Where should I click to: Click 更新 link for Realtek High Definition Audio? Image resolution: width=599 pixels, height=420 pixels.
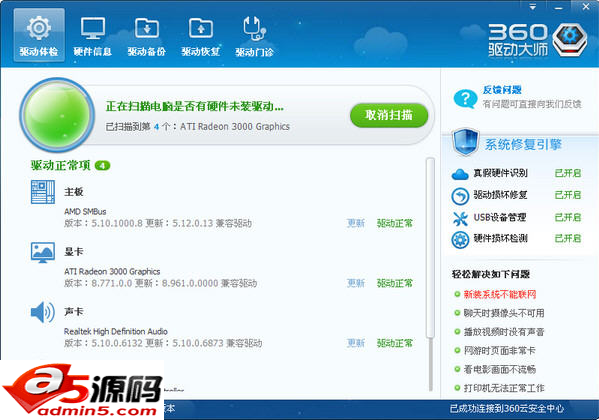pos(356,343)
